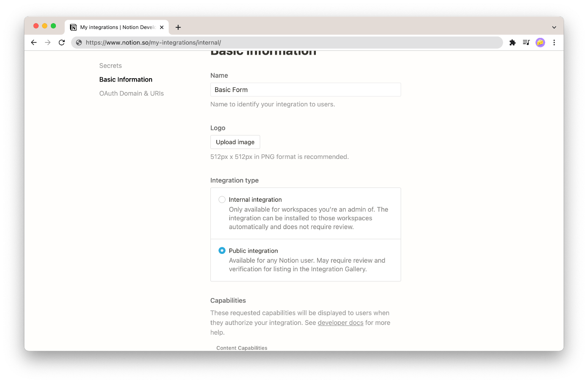Image resolution: width=588 pixels, height=383 pixels.
Task: Click the Upload image button
Action: point(235,142)
